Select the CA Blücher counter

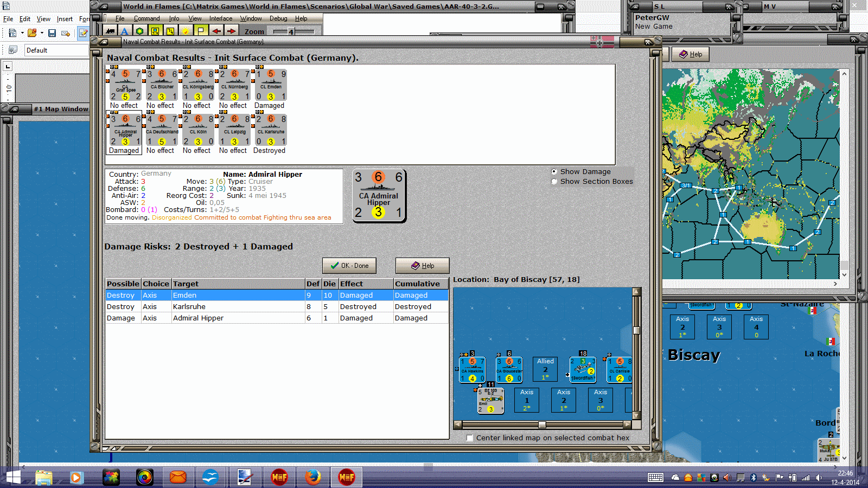pyautogui.click(x=162, y=85)
